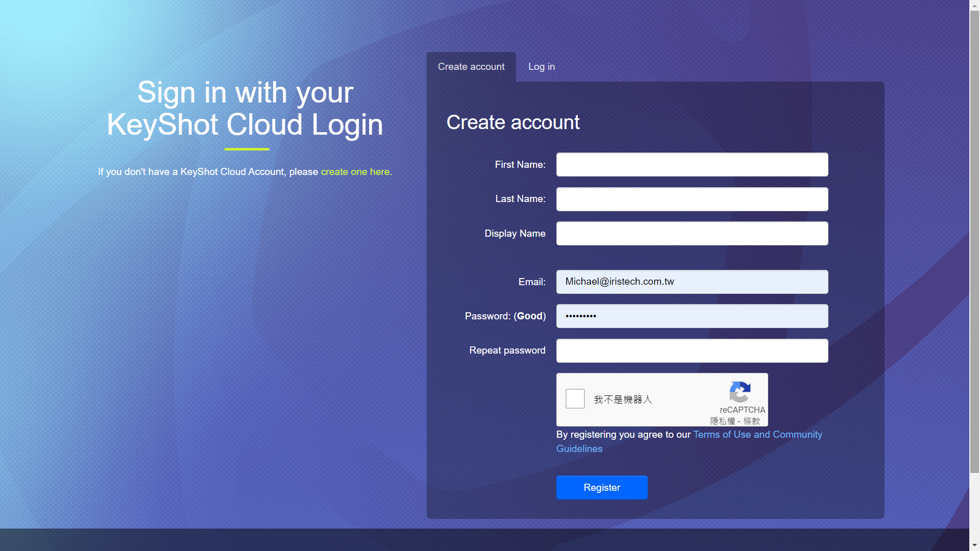Image resolution: width=980 pixels, height=551 pixels.
Task: Click the 'Sign in with your KeyShot Cloud Login' heading
Action: [x=245, y=109]
